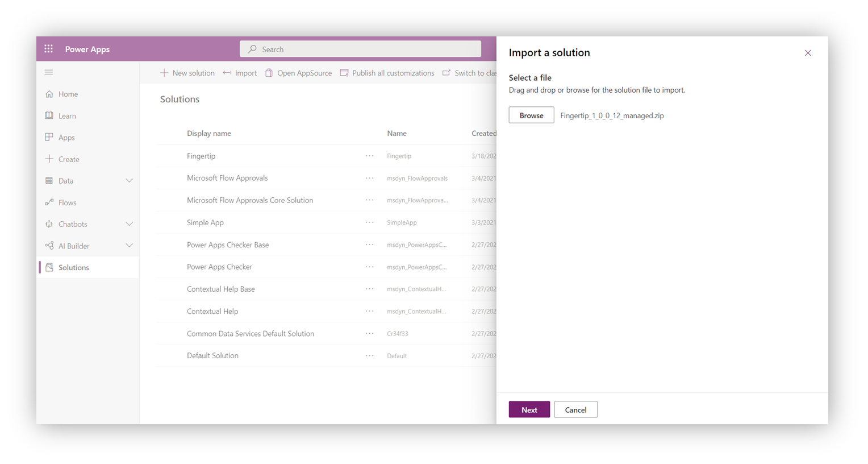Click the Cr34f33 name cell

[398, 334]
